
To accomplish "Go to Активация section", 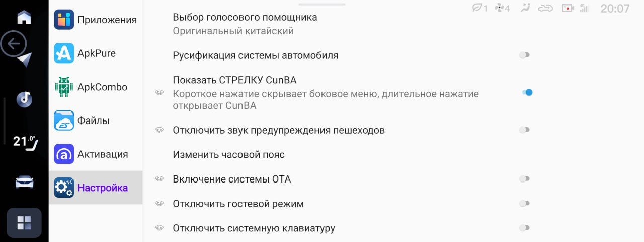I will pos(96,154).
